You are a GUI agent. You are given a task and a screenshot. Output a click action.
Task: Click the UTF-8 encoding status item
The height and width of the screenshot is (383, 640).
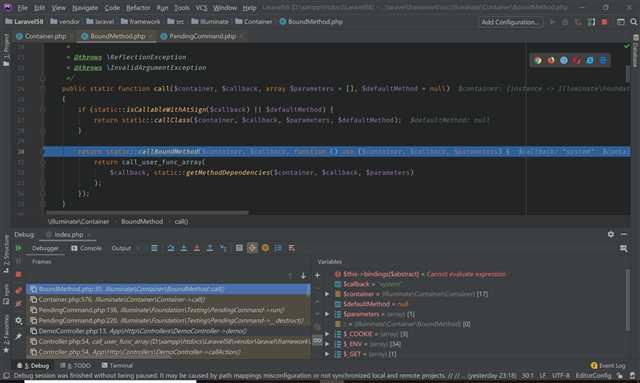pos(560,375)
